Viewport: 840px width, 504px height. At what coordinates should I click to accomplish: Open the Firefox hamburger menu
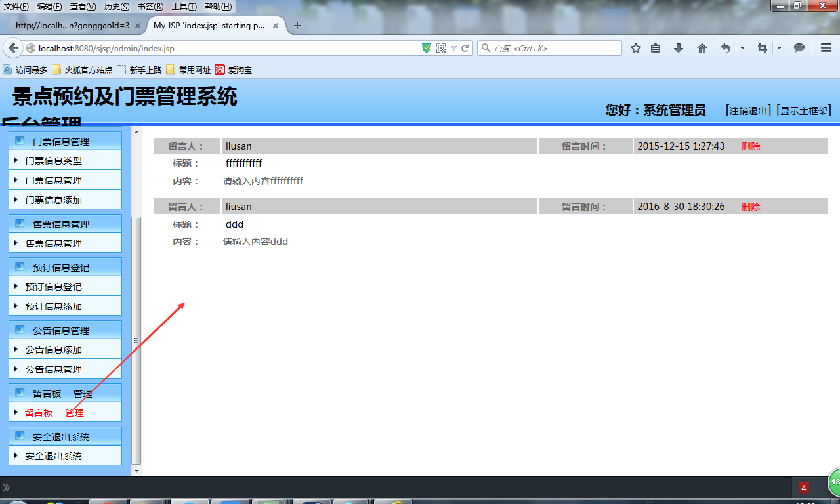tap(826, 48)
